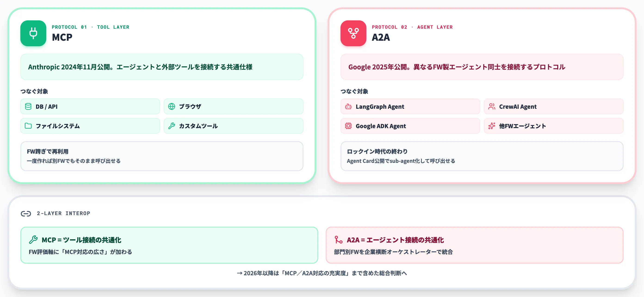This screenshot has width=644, height=297.
Task: Click the Anthropic 2024年11月公開 description banner
Action: tap(162, 67)
